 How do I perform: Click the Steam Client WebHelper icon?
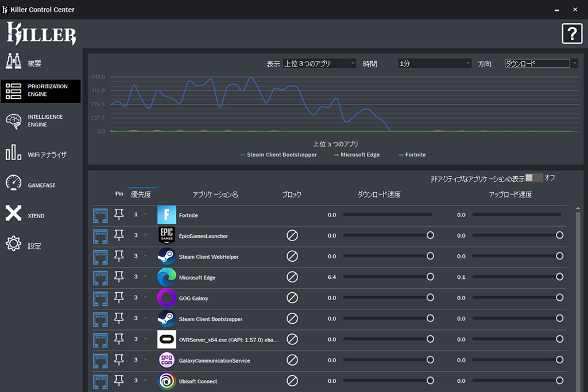(166, 257)
